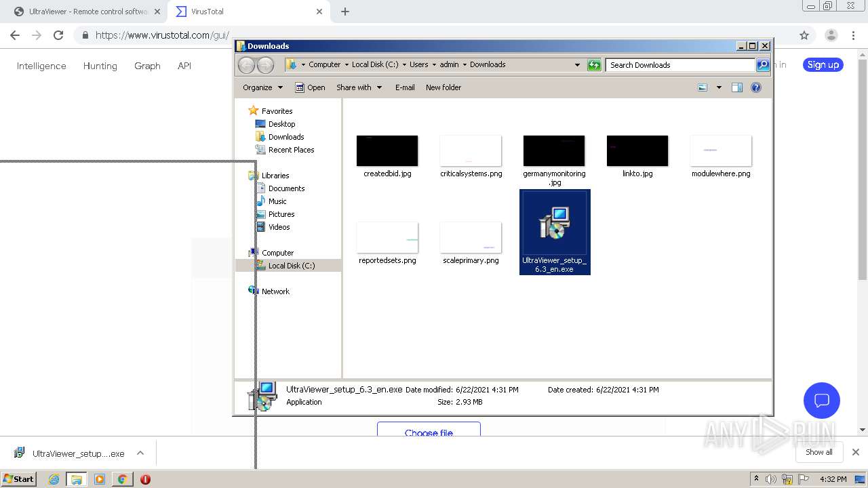Close the Chrome downloads bar
Viewport: 868px width, 488px height.
[x=856, y=452]
